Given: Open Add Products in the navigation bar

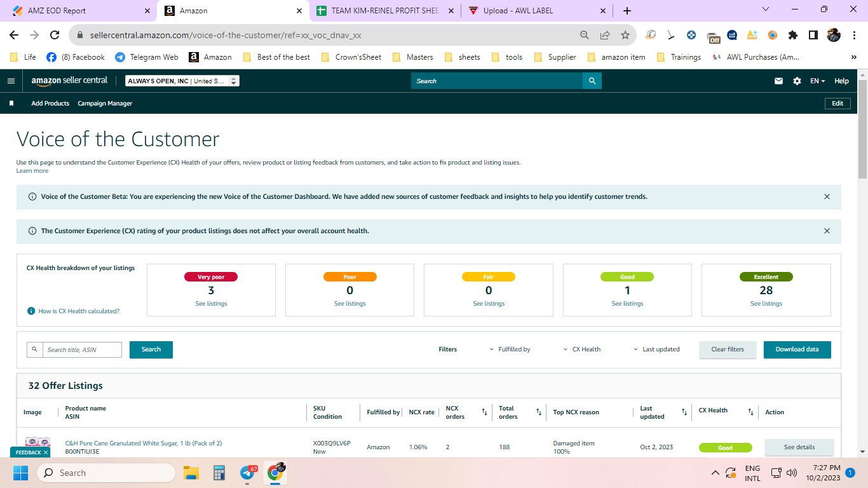Looking at the screenshot, I should pos(50,104).
